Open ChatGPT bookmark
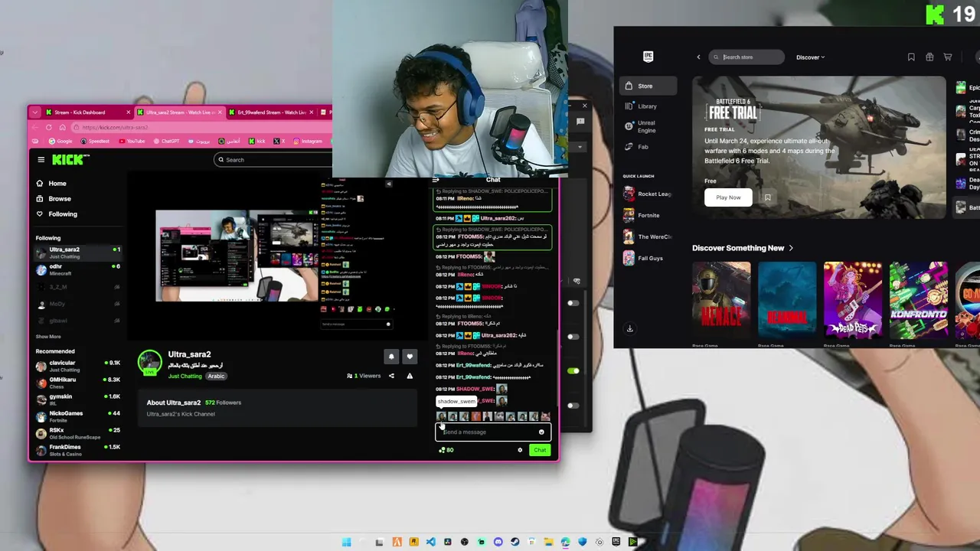 (167, 142)
